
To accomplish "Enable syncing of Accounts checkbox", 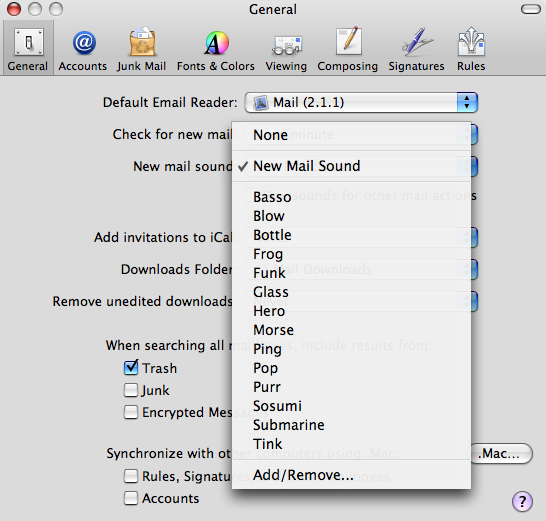I will pos(131,498).
